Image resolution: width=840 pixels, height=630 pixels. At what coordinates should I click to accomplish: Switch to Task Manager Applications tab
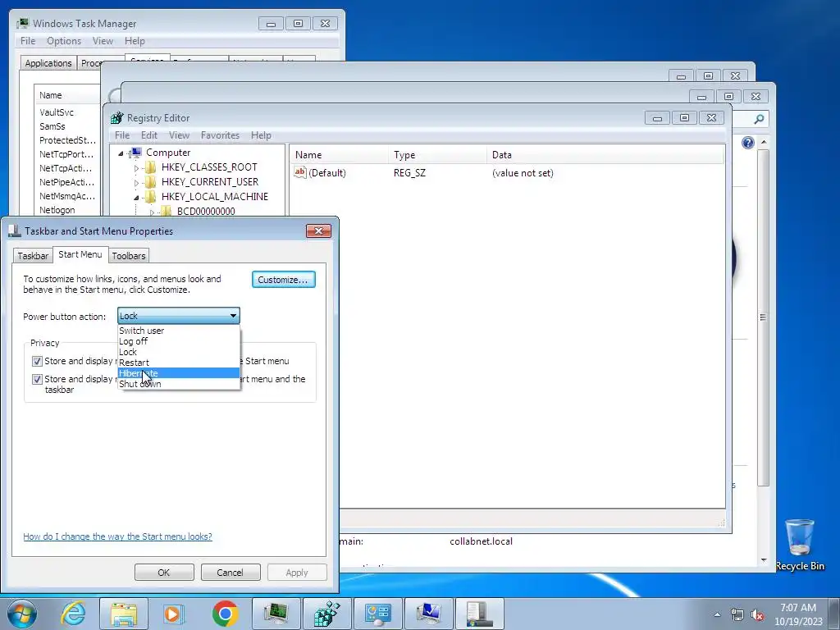[x=48, y=62]
